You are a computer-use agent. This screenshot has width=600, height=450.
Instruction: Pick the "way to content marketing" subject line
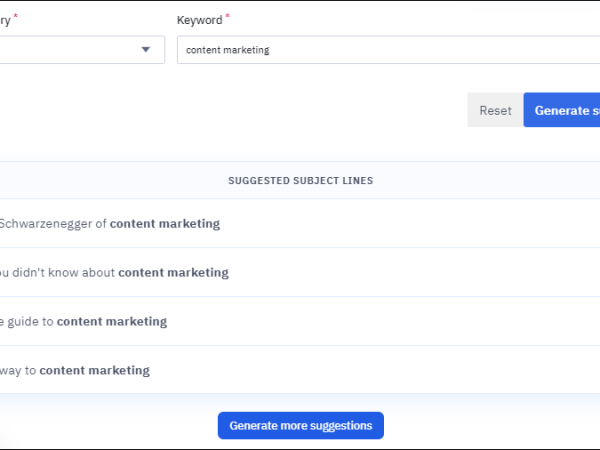coord(75,370)
